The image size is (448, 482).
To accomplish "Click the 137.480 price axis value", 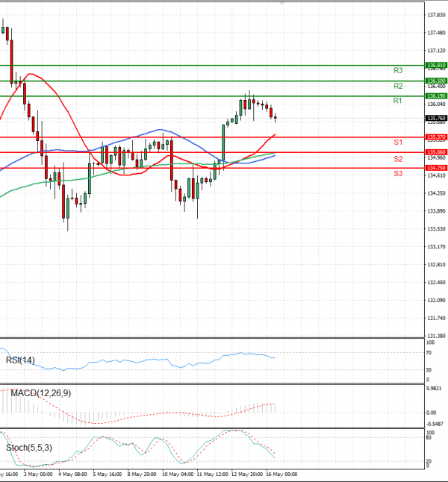I will [x=436, y=33].
